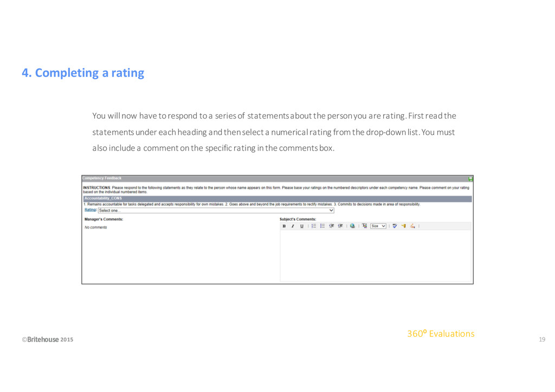The image size is (555, 392).
Task: Open the Rating 'Select one...' dropdown
Action: pos(216,210)
